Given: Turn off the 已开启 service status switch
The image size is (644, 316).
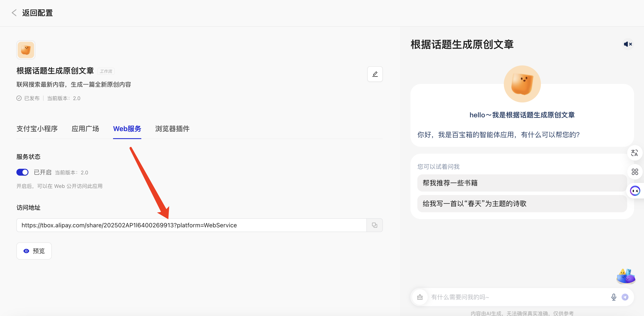Looking at the screenshot, I should pyautogui.click(x=22, y=172).
